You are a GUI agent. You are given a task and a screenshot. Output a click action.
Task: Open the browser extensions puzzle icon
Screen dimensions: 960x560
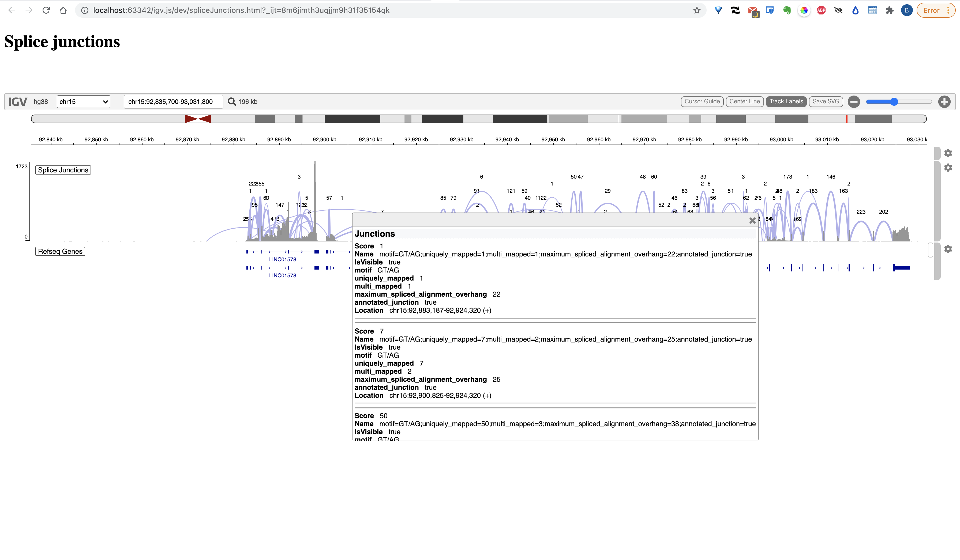tap(890, 10)
